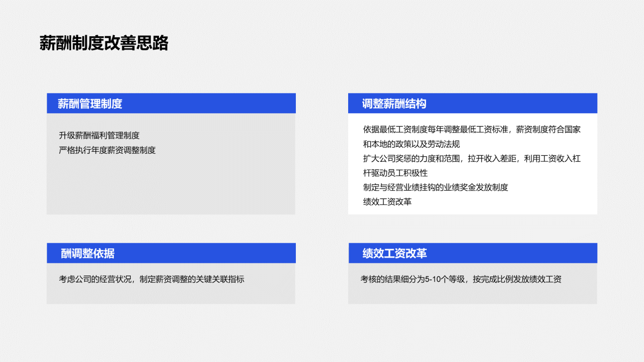
Task: Click the slide title 薪酬制度改善思路
Action: tap(104, 43)
